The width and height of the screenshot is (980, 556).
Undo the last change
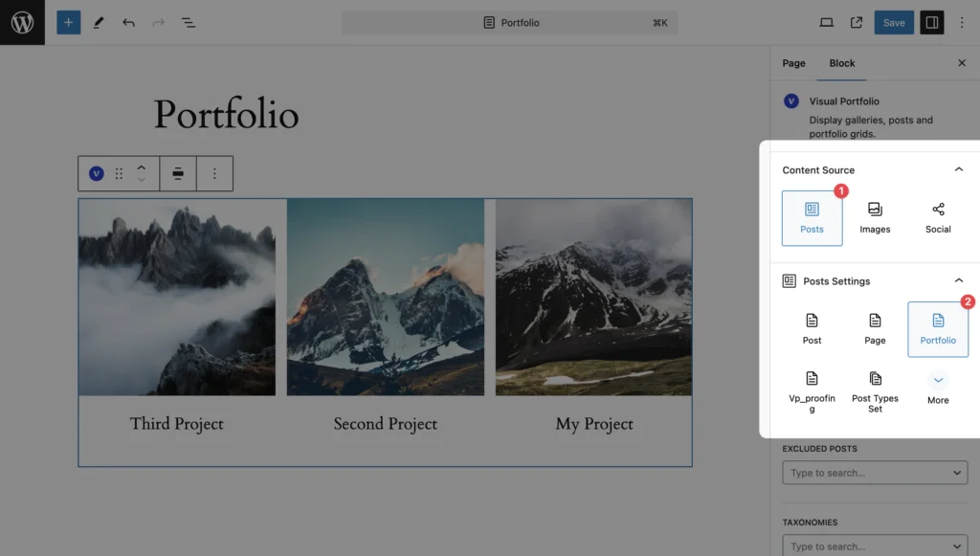click(x=128, y=23)
